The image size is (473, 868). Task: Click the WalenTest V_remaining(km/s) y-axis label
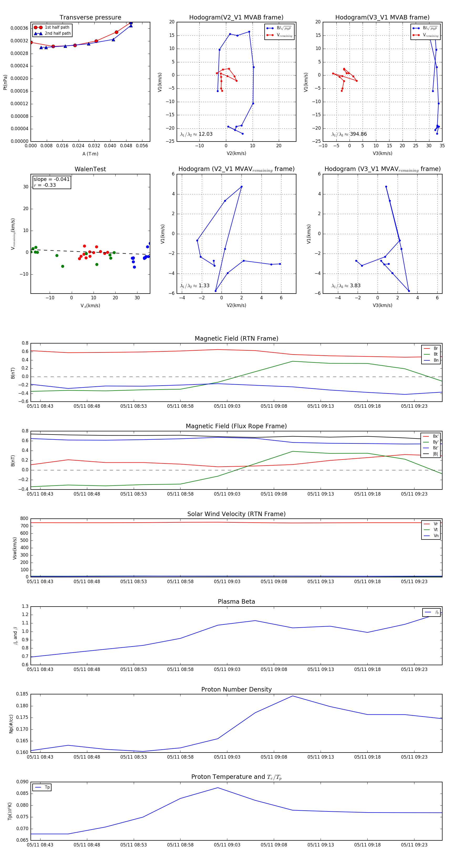13,234
